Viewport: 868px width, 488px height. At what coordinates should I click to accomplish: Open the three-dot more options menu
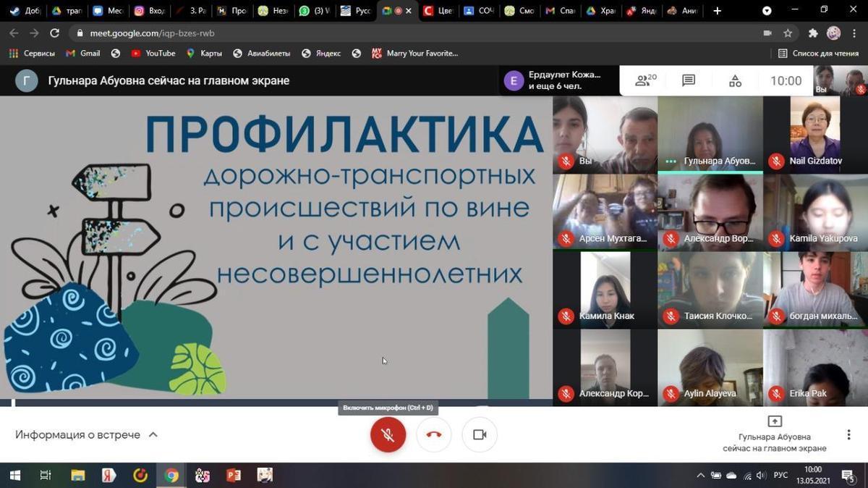coord(848,434)
